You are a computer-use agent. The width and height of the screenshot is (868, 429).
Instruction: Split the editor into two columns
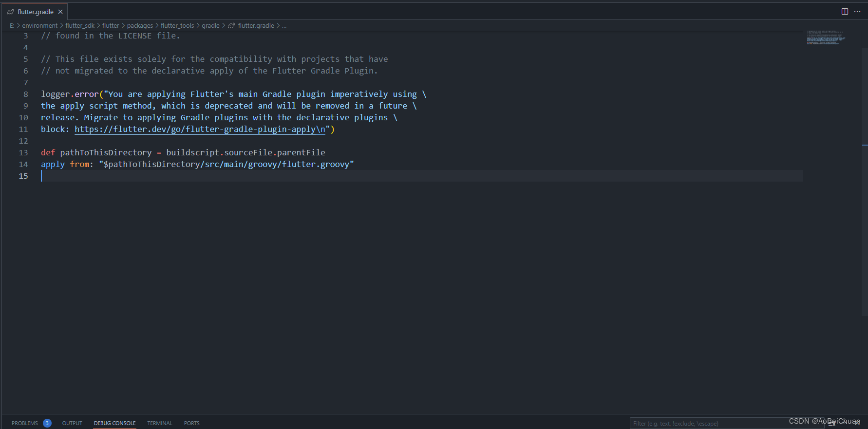[x=845, y=11]
